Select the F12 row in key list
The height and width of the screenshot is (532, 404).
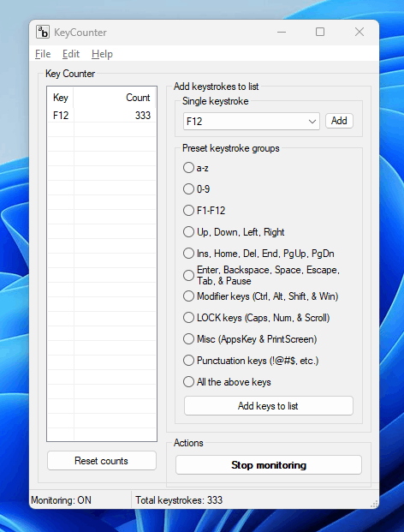(102, 116)
